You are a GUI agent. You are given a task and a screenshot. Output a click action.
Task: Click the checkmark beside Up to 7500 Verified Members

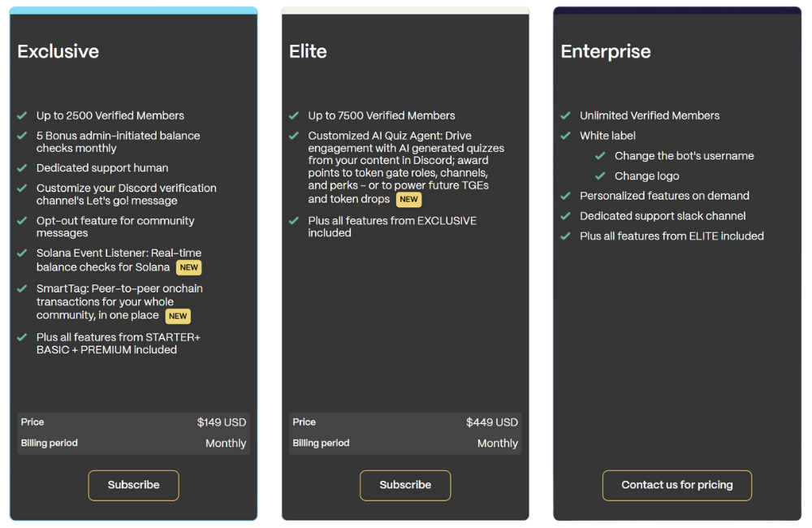(294, 115)
